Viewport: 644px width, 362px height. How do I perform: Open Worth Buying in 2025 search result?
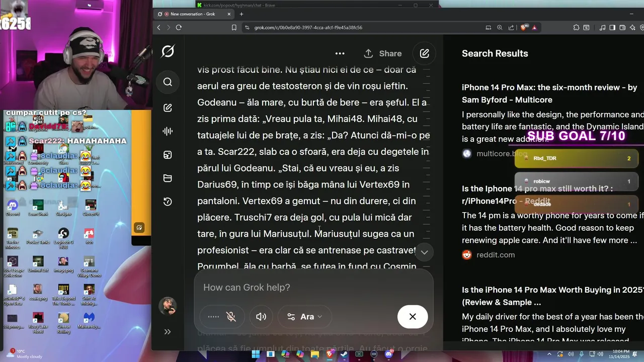[x=552, y=296]
